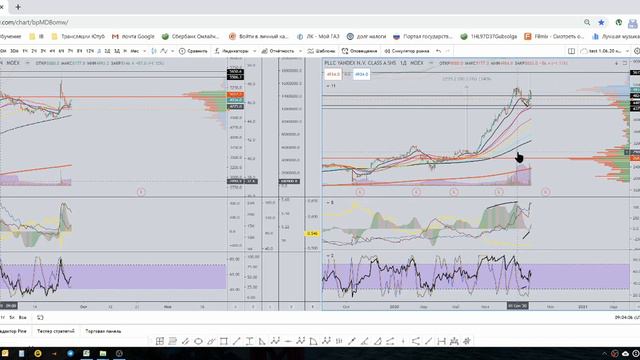This screenshot has height=360, width=640.
Task: Open the Торговая панель tab
Action: click(103, 331)
